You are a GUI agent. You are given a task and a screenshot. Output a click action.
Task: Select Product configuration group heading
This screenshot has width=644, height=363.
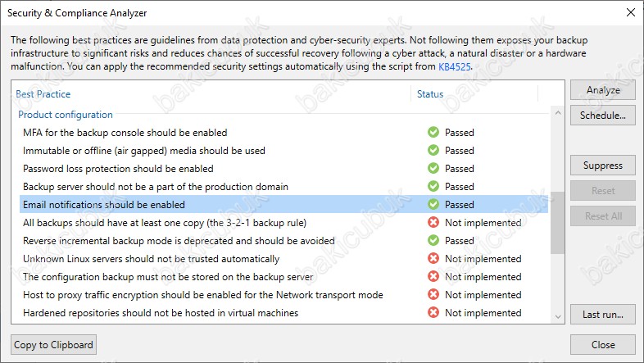[x=66, y=115]
